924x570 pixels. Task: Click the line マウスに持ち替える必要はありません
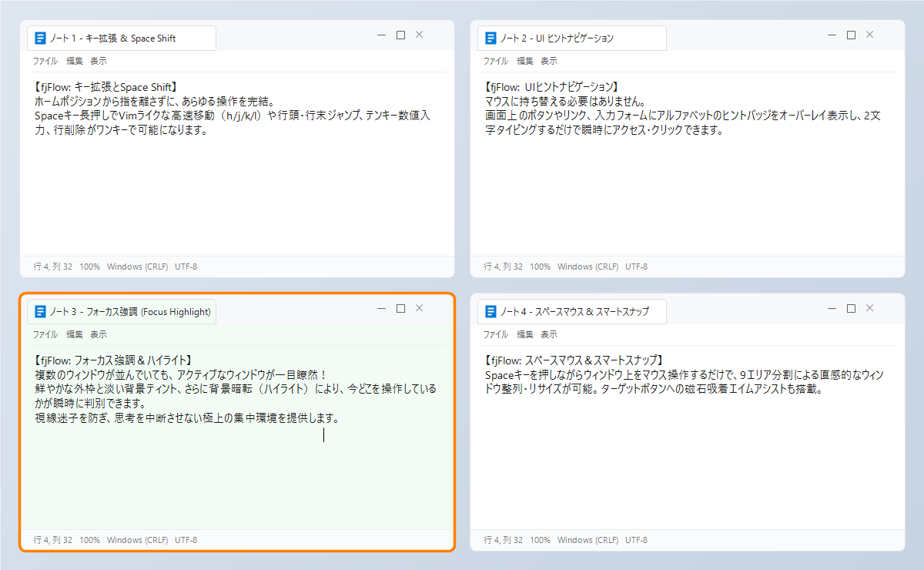pos(564,101)
